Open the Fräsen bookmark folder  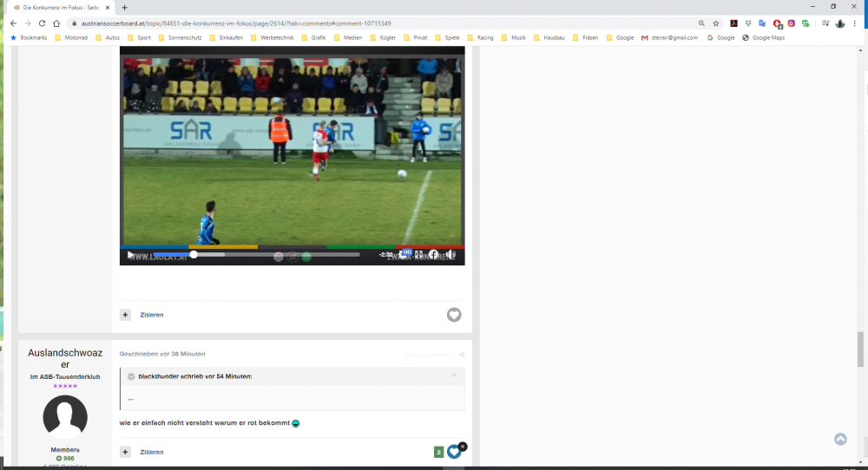click(586, 37)
